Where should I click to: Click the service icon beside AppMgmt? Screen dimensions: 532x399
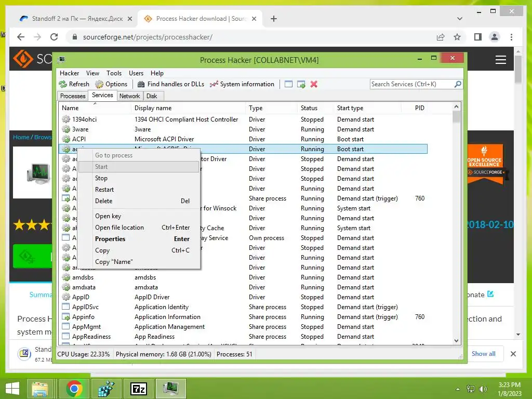66,326
